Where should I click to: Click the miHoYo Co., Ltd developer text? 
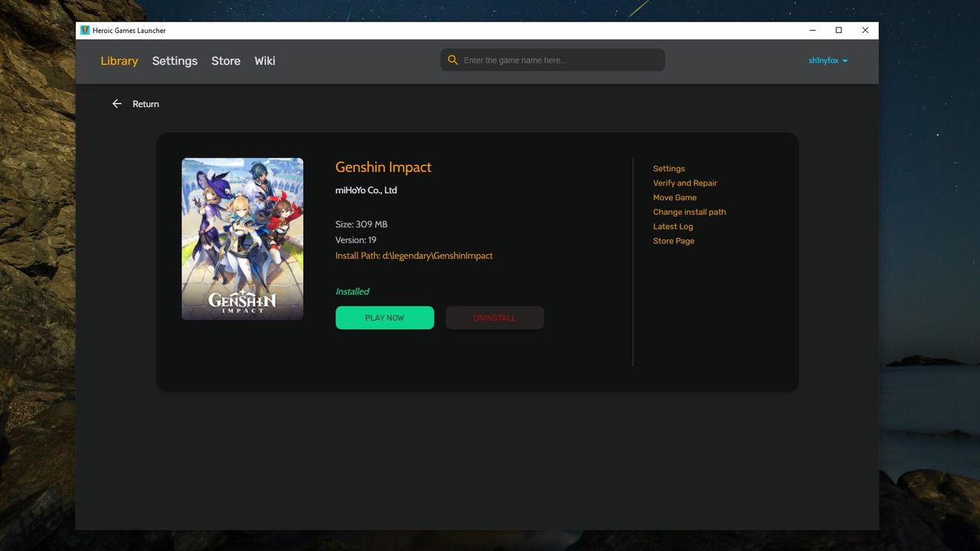click(366, 190)
